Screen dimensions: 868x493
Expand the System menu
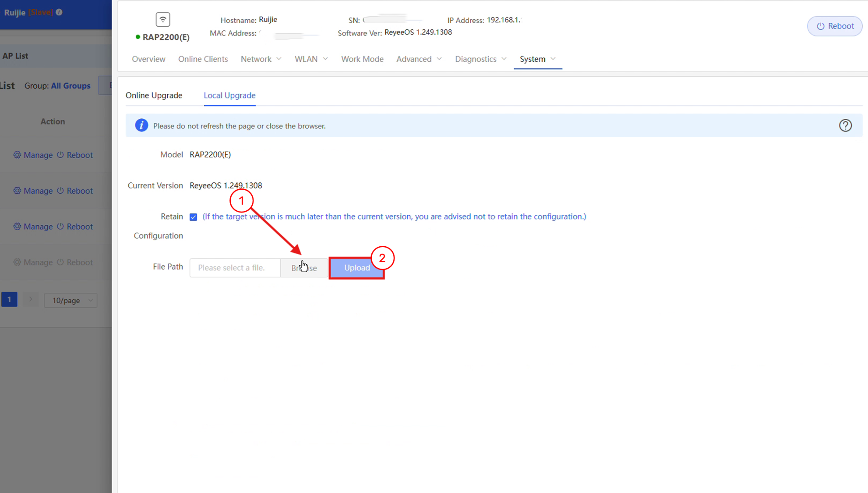[538, 59]
